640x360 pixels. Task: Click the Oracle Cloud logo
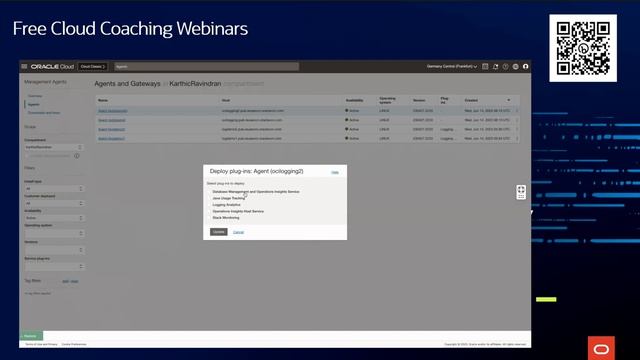coord(52,67)
